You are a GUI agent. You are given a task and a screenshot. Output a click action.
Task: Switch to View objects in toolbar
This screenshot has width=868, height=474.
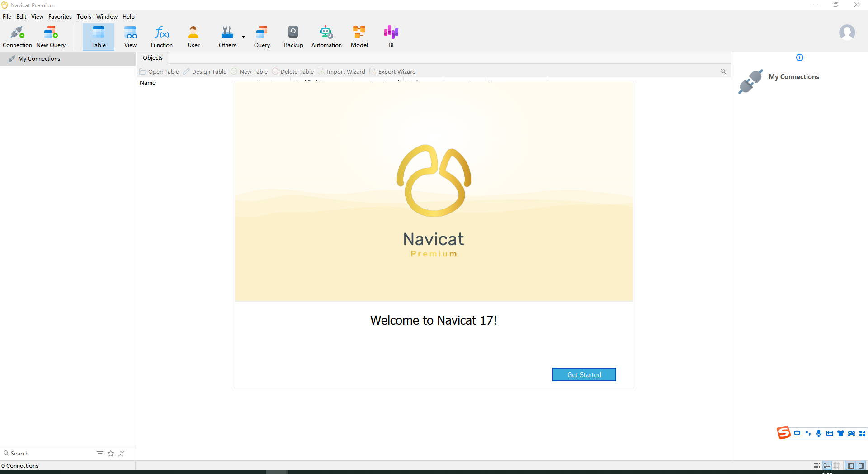tap(130, 37)
